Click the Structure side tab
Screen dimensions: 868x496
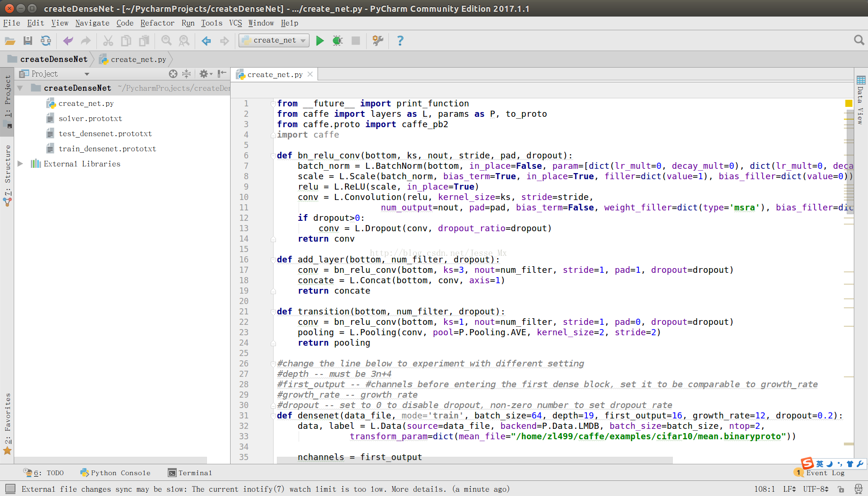[x=8, y=175]
